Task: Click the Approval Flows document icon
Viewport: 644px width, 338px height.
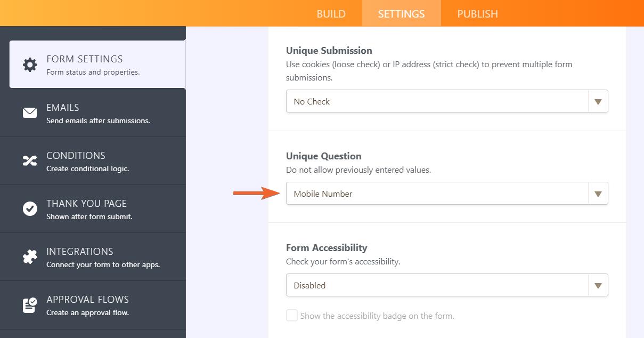Action: pos(30,304)
